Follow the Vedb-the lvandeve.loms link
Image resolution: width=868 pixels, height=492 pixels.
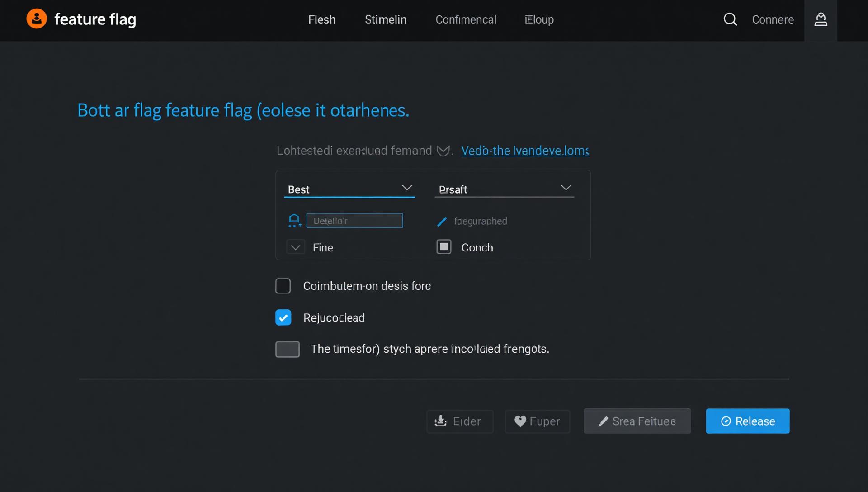pyautogui.click(x=525, y=151)
